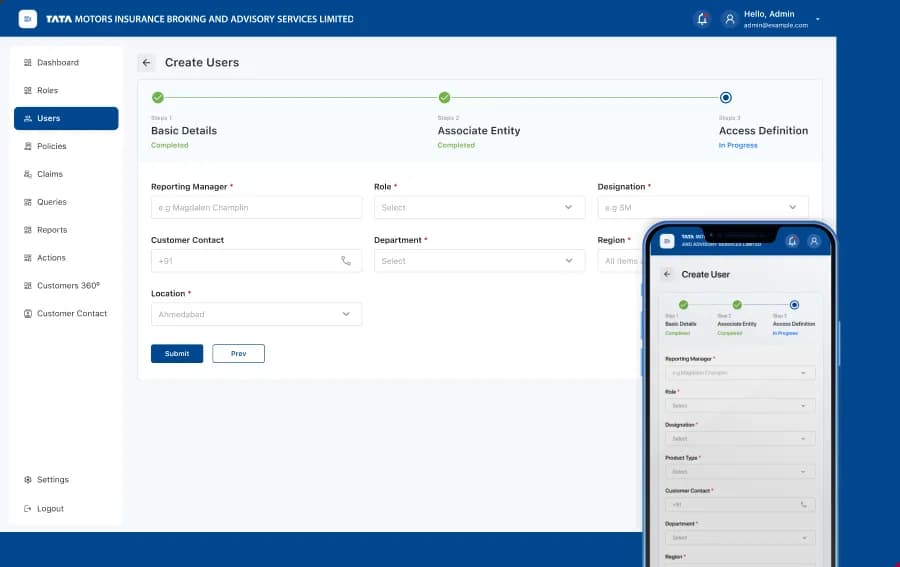
Task: Click the Associate Entity step title
Action: click(x=479, y=131)
